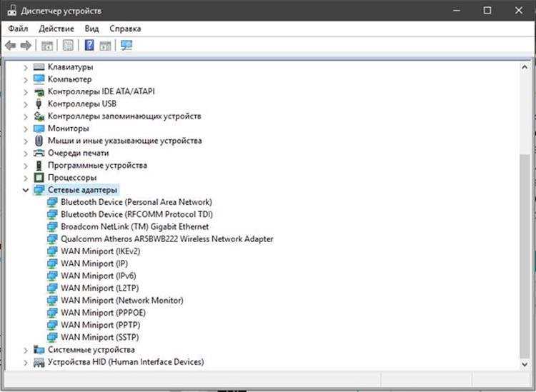Image resolution: width=536 pixels, height=392 pixels.
Task: Collapse the Сетевые адаптеры category
Action: coord(26,190)
